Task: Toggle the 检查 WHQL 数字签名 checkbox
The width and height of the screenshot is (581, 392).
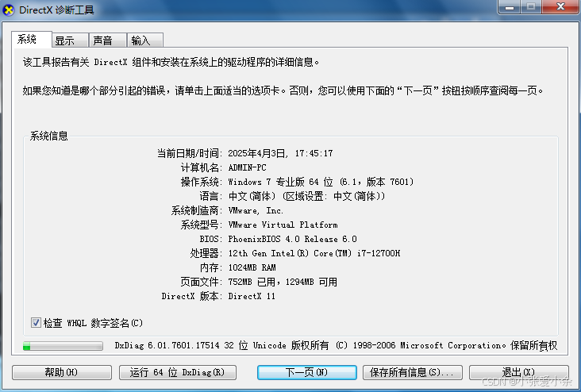Action: (36, 323)
